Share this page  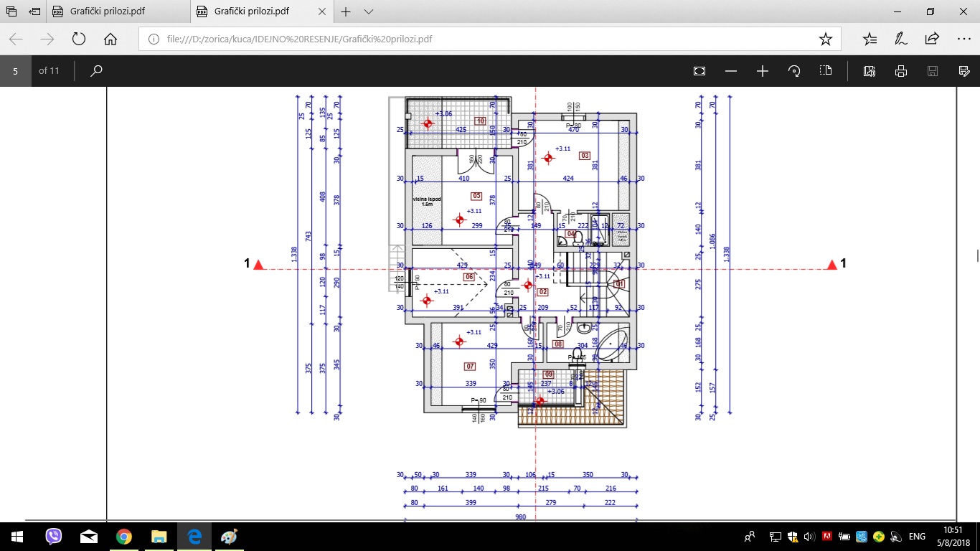932,39
